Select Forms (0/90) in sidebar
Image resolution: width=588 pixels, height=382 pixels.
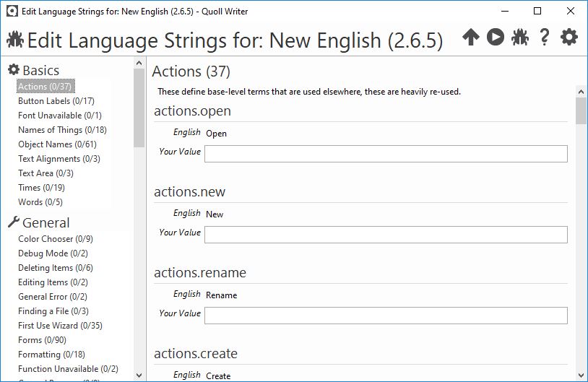42,340
